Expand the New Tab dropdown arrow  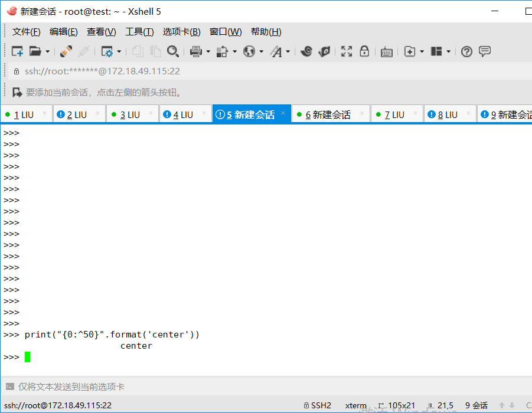coord(422,51)
